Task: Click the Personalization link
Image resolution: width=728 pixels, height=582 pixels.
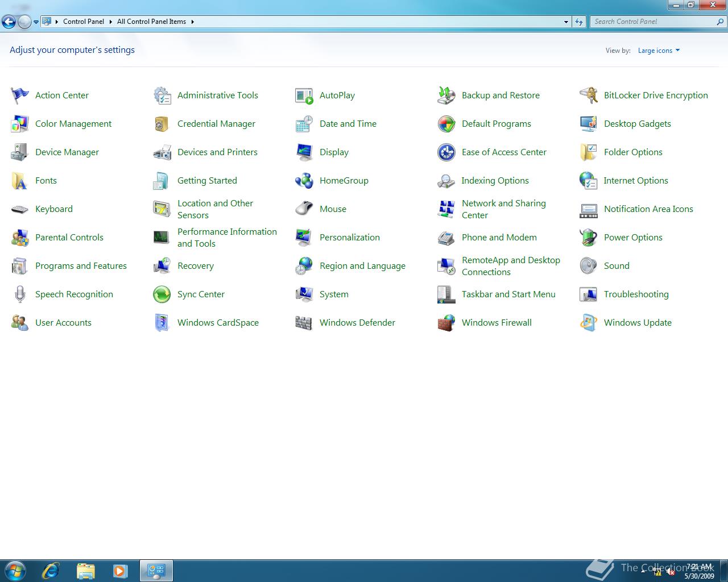Action: pyautogui.click(x=350, y=238)
